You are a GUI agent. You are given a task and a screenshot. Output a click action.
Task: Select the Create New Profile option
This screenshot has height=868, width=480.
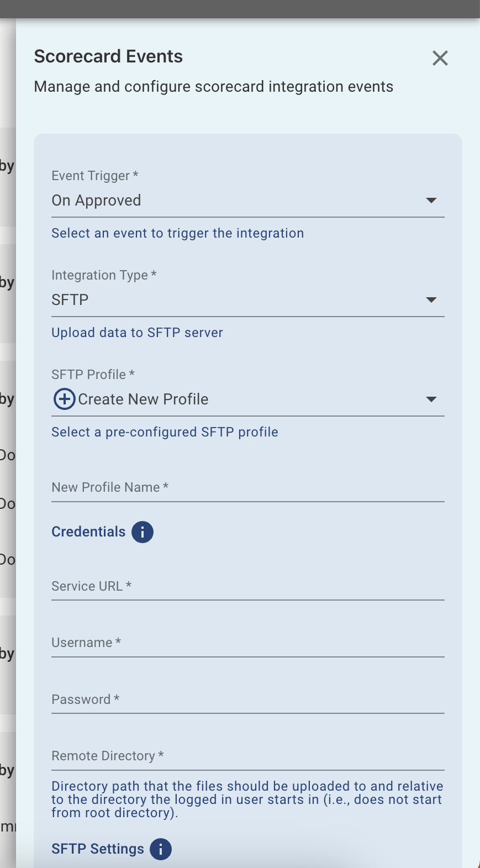(x=143, y=399)
